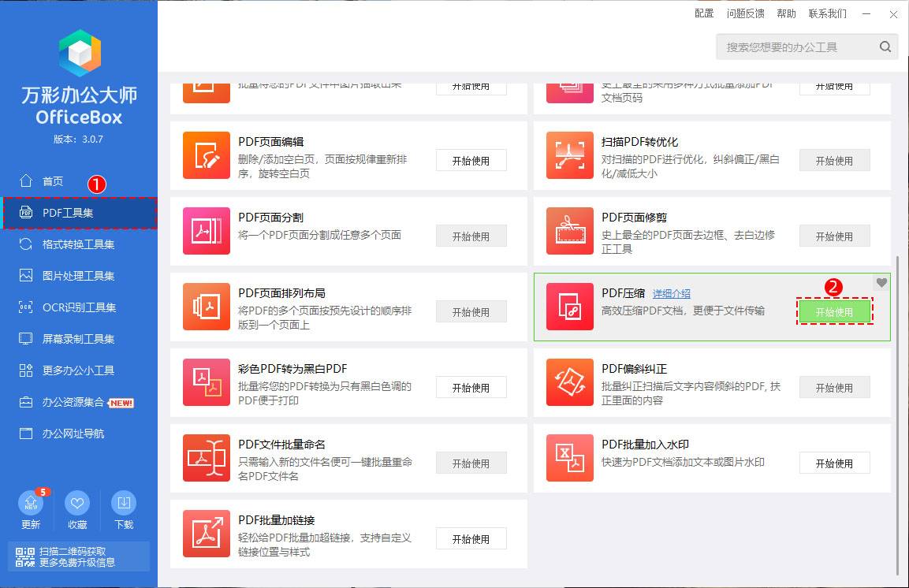Open 详细介绍 link for PDF压缩
Screen dimensions: 909x588
[672, 294]
